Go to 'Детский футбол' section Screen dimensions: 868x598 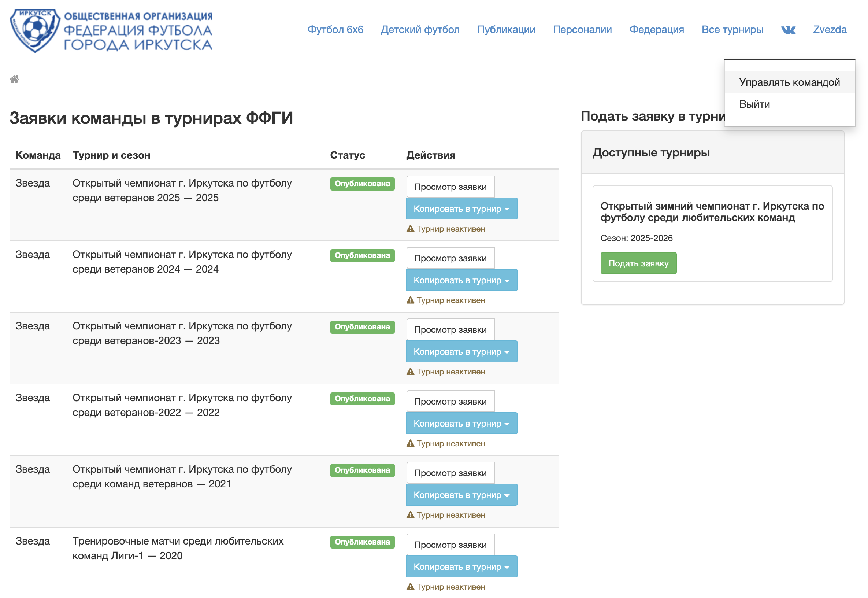[420, 30]
